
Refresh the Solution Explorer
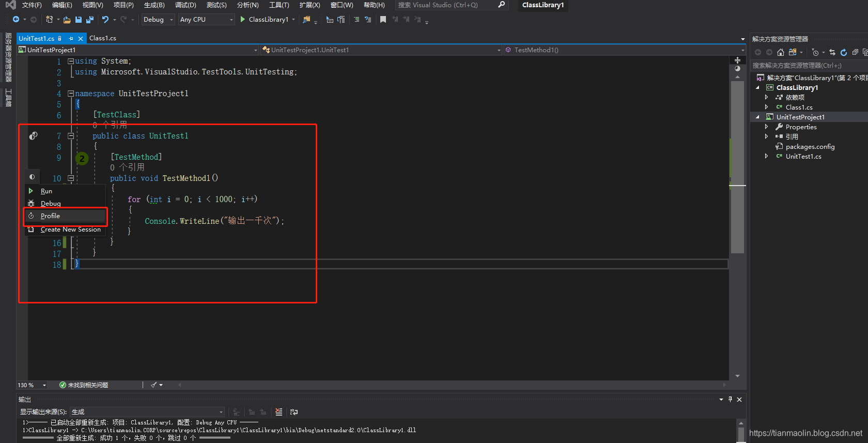point(844,52)
